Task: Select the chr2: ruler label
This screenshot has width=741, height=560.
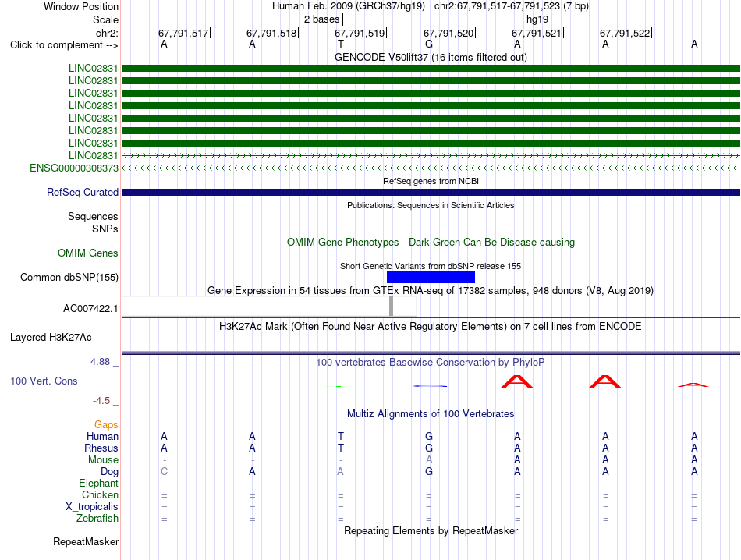Action: tap(107, 33)
